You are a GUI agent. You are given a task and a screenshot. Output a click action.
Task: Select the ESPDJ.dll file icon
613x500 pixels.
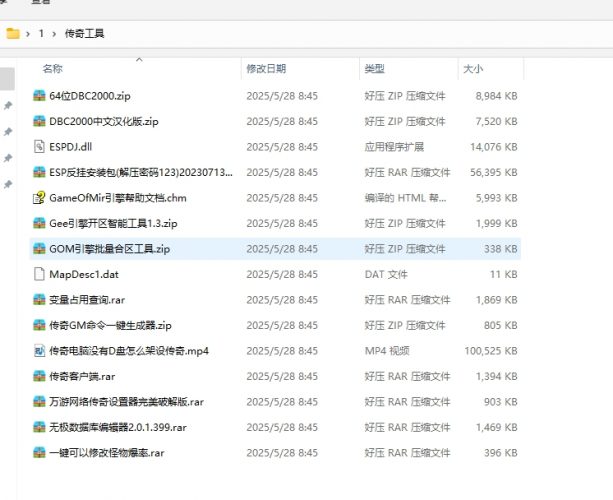pos(38,146)
